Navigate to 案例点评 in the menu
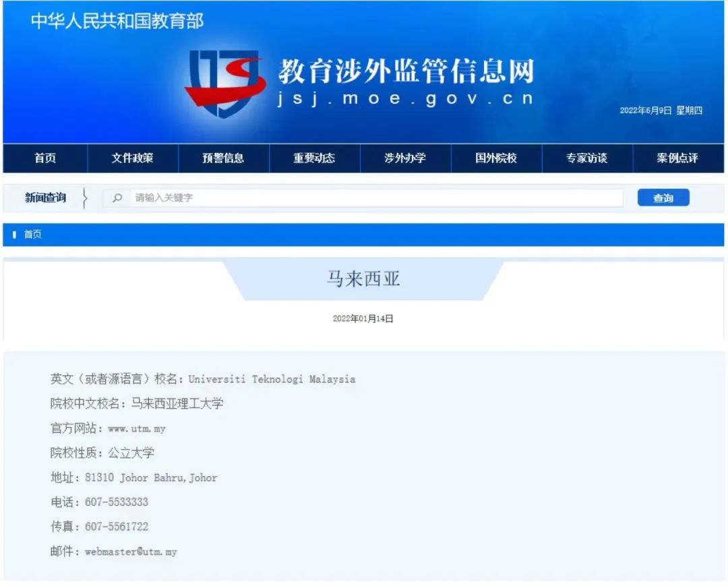Image resolution: width=728 pixels, height=586 pixels. (x=677, y=158)
